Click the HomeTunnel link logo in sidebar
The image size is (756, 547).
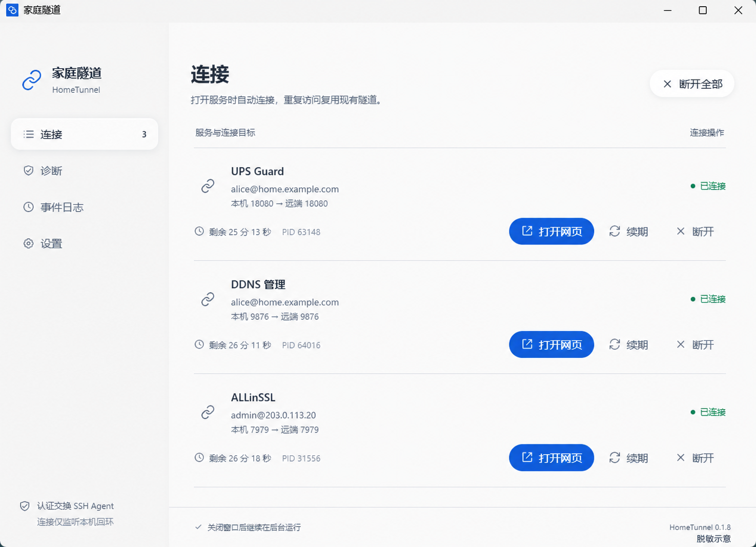point(32,80)
